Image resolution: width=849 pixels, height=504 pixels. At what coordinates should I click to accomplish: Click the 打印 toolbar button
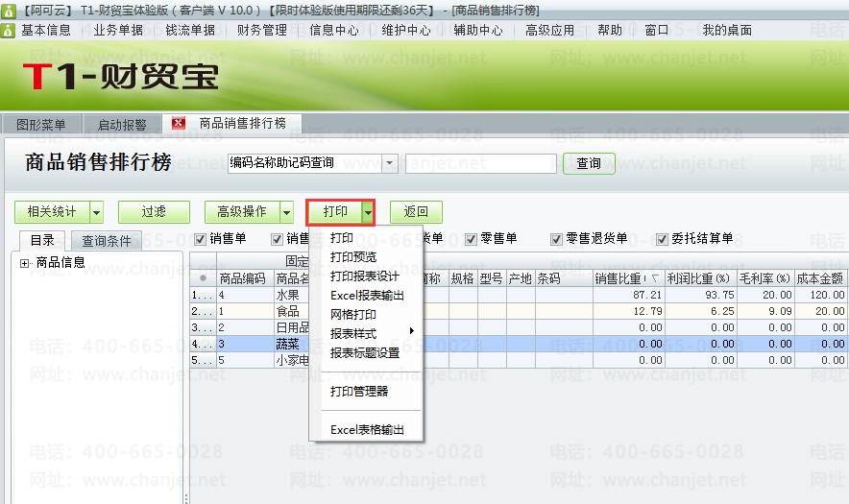(x=335, y=212)
